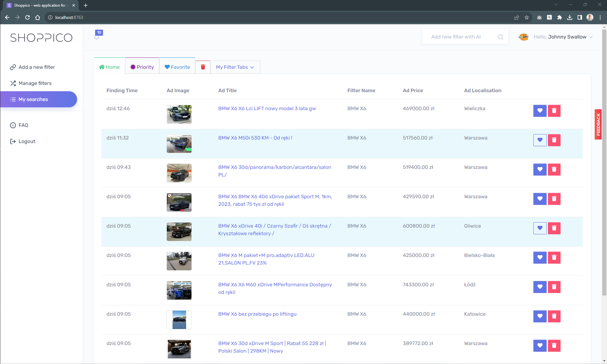Delete the BMW X6 Lci LIFT ad
The width and height of the screenshot is (607, 364).
tap(554, 111)
